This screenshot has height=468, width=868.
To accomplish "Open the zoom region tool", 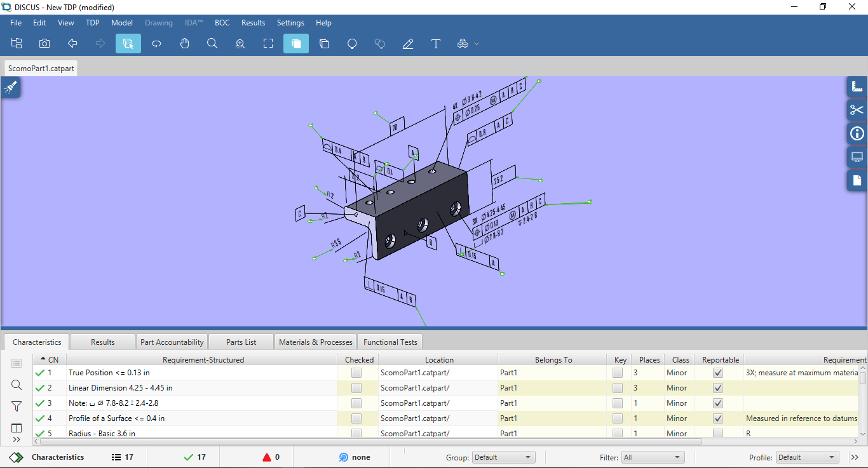I will pyautogui.click(x=240, y=43).
